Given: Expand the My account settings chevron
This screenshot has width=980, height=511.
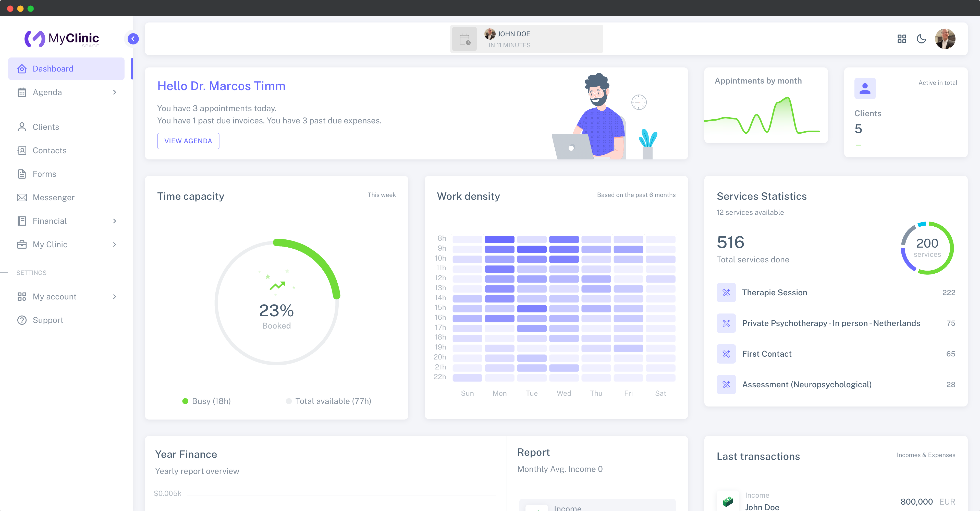Looking at the screenshot, I should (115, 297).
